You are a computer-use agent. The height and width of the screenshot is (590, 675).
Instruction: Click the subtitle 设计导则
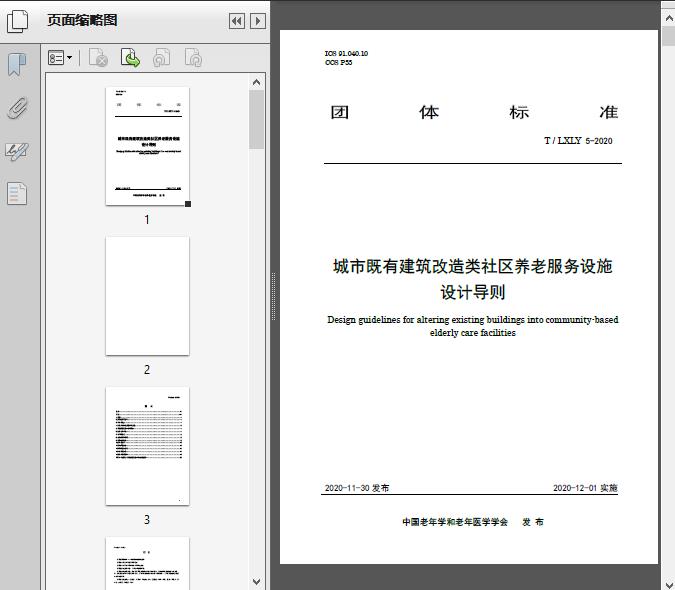coord(473,292)
